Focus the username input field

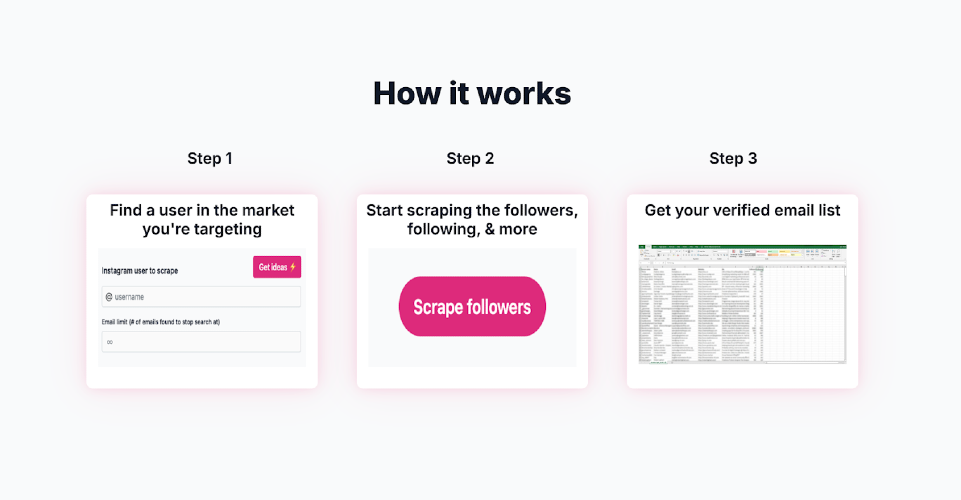click(205, 297)
